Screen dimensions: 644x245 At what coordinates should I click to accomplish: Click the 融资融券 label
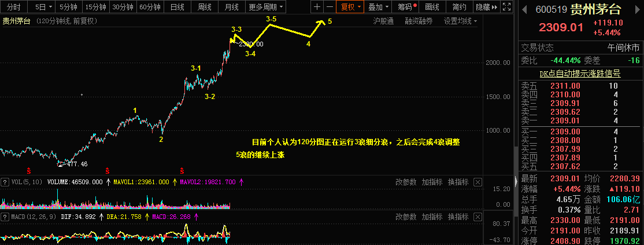[x=419, y=21]
